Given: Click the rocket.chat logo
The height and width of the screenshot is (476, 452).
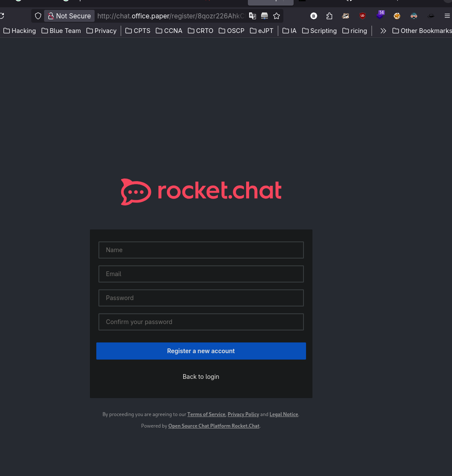Looking at the screenshot, I should point(201,191).
